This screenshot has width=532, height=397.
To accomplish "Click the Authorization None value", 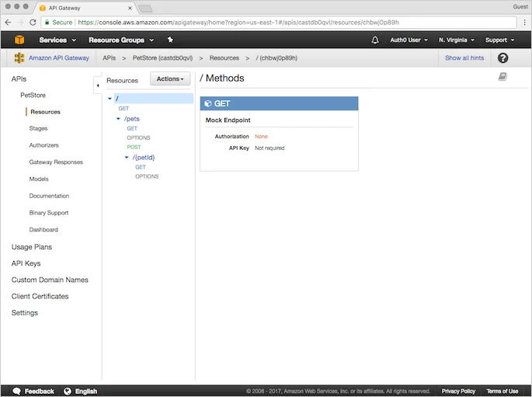I will tap(261, 137).
